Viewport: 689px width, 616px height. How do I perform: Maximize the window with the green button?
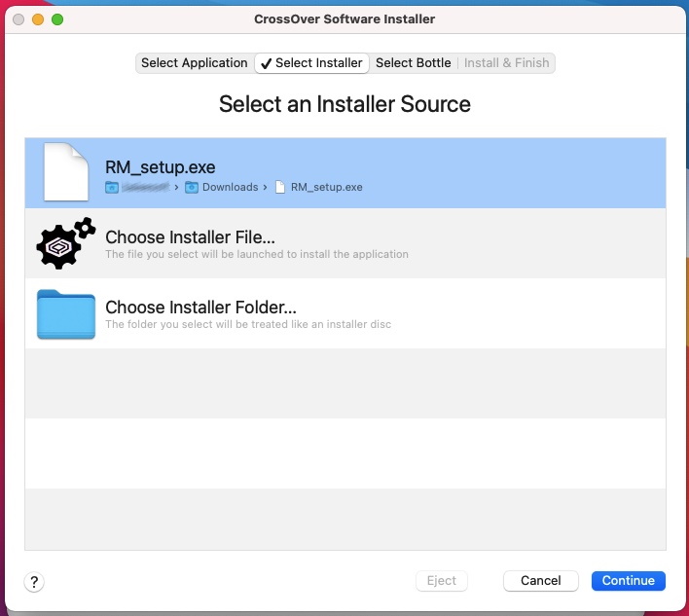coord(57,19)
